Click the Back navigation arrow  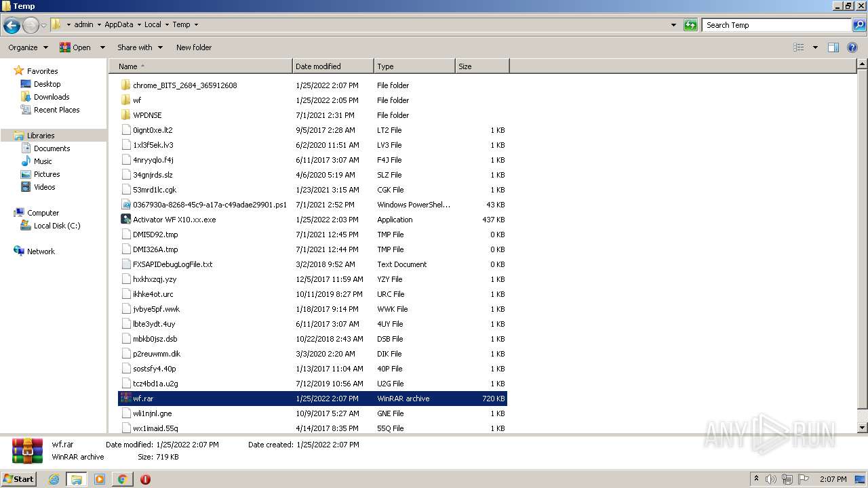pos(12,25)
